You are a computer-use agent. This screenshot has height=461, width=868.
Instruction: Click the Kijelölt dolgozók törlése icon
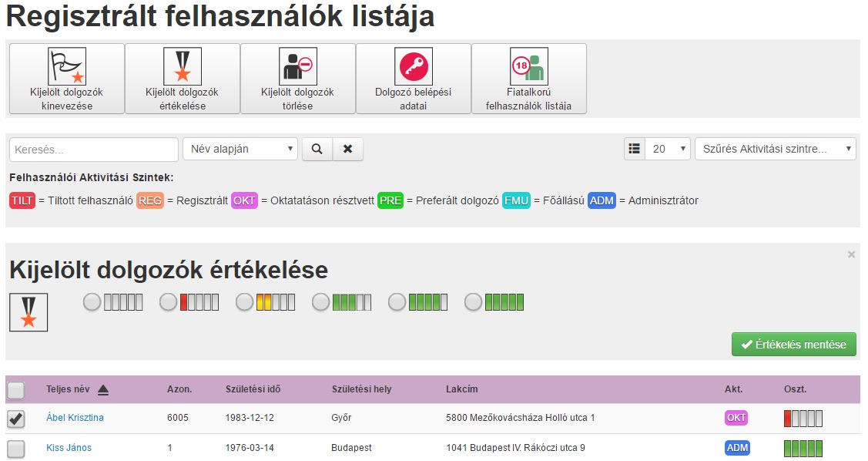tap(297, 66)
